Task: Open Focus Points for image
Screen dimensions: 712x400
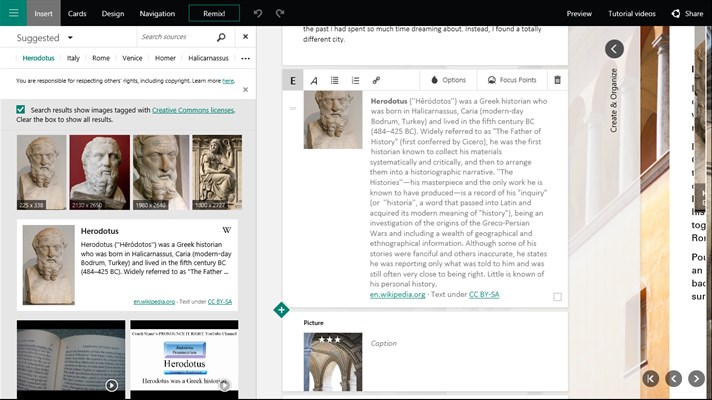Action: [512, 80]
